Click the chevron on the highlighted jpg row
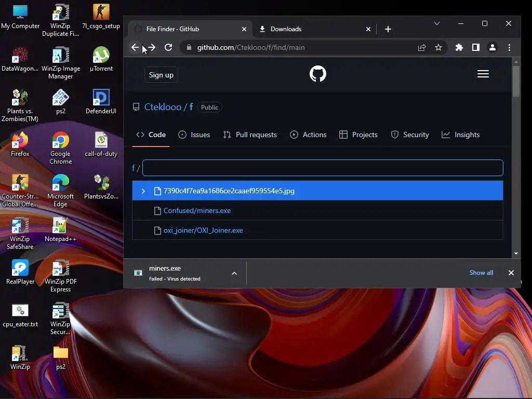This screenshot has width=532, height=399. pos(143,191)
